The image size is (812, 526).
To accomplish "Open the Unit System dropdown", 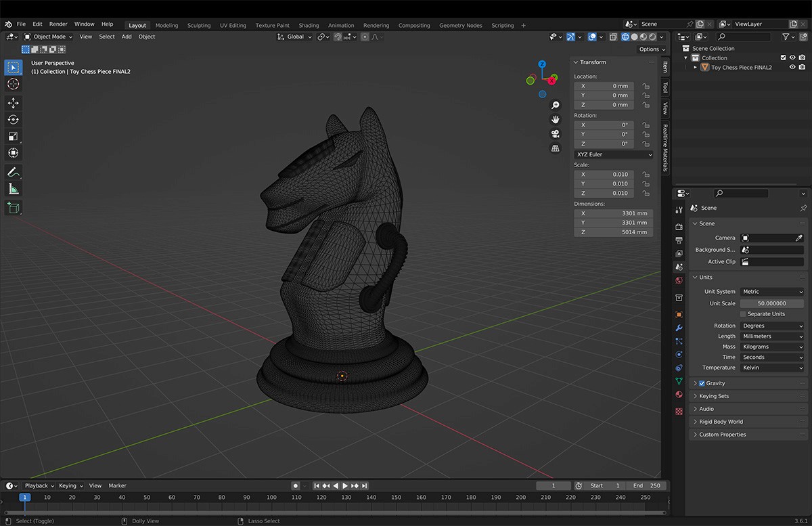I will 772,292.
